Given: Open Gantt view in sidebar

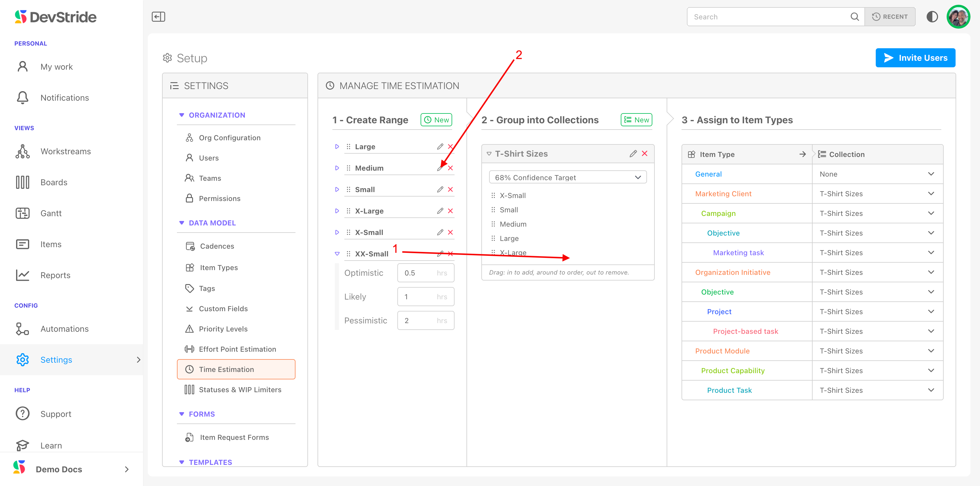Looking at the screenshot, I should (51, 213).
